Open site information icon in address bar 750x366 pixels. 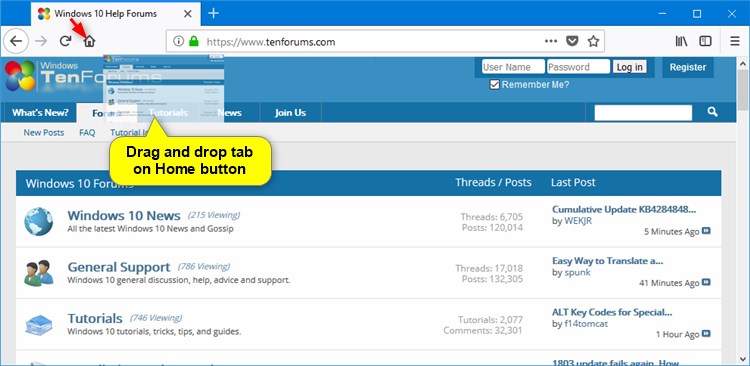pos(178,41)
